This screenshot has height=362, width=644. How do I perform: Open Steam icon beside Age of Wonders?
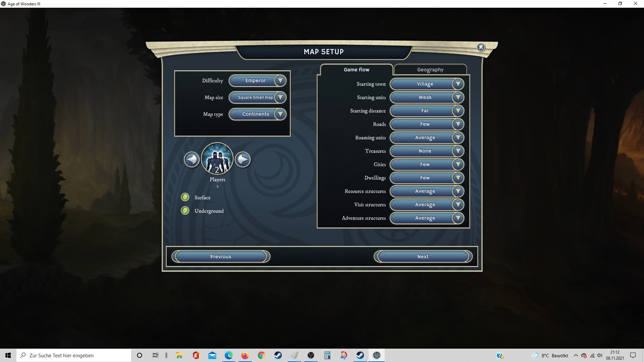pos(360,355)
